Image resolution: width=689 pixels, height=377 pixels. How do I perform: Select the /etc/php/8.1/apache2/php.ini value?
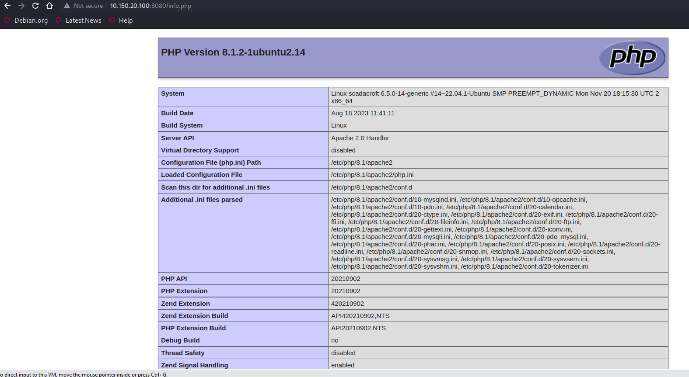(372, 174)
